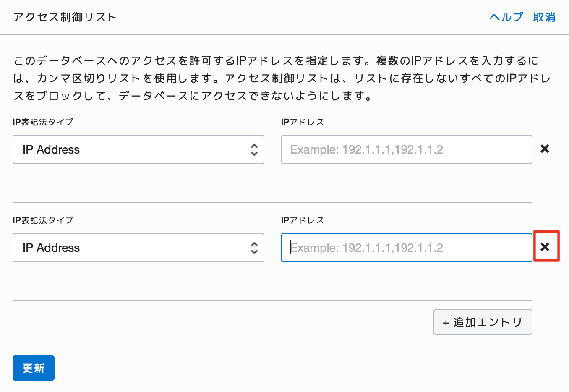Click the second IP表記法タイプ label

click(43, 220)
